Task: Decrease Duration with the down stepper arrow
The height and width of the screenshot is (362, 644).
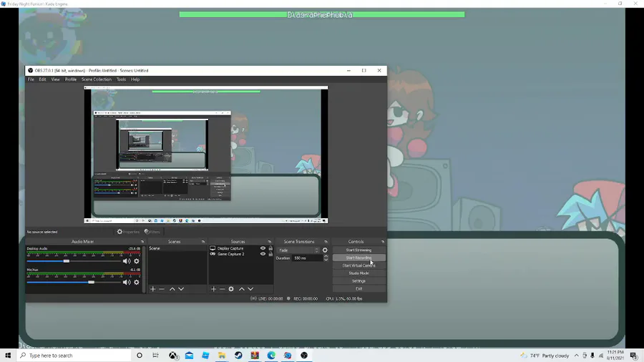Action: point(326,260)
